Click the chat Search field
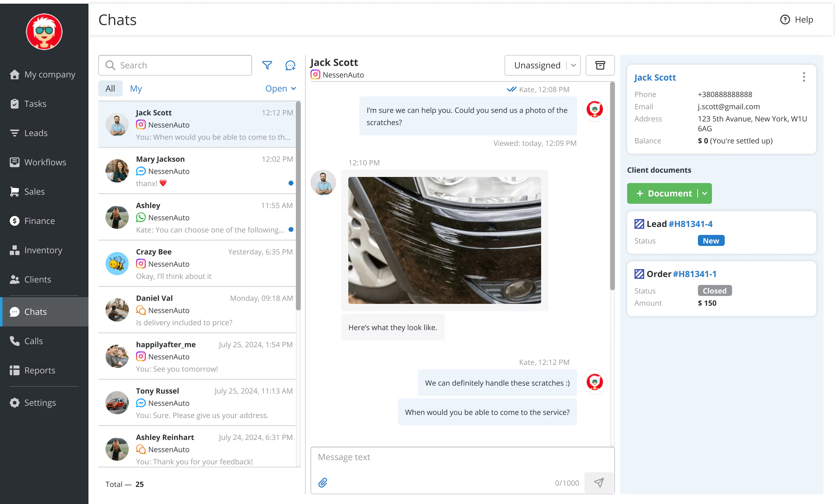 point(175,65)
